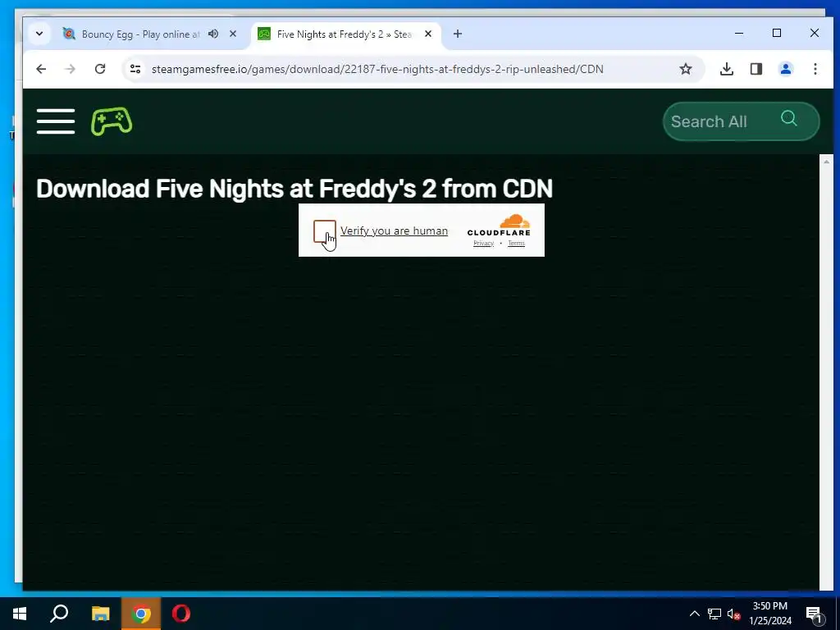The image size is (840, 630).
Task: Click the address bar URL
Action: click(x=377, y=69)
